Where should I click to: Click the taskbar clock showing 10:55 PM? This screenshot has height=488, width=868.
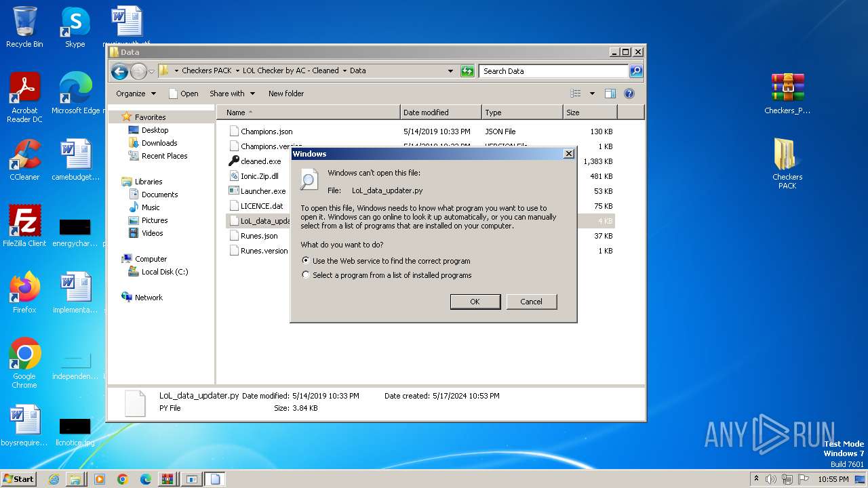pyautogui.click(x=833, y=479)
